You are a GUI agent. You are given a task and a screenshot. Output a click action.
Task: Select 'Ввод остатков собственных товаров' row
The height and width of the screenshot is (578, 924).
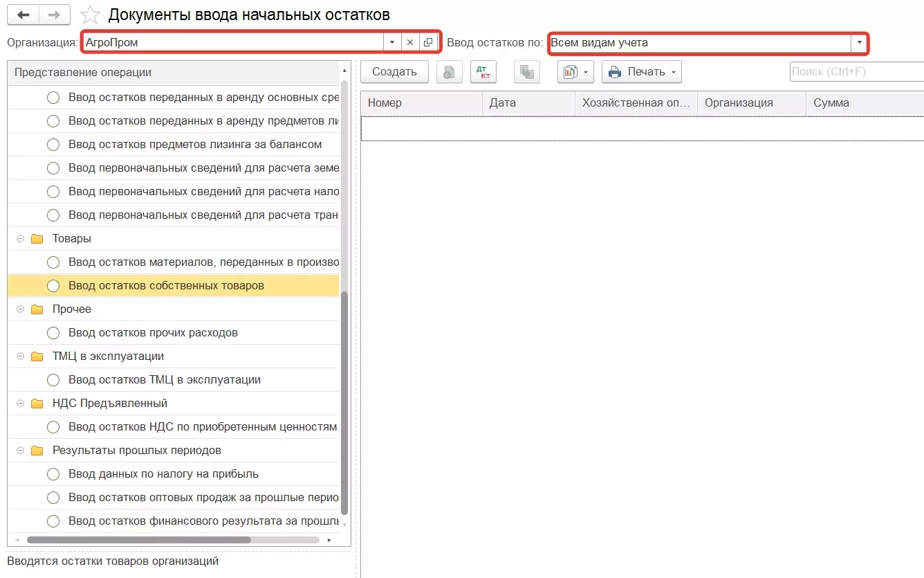click(173, 286)
